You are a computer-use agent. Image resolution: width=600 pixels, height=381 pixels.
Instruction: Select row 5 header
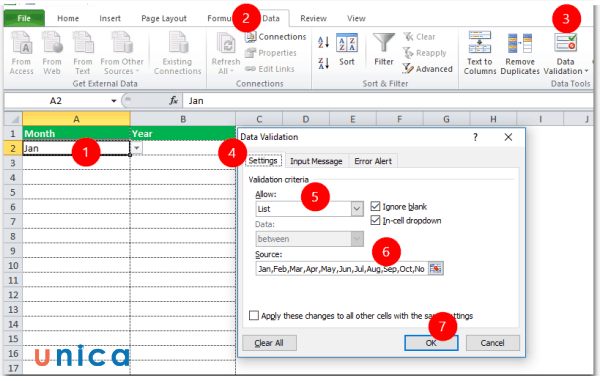[x=13, y=192]
